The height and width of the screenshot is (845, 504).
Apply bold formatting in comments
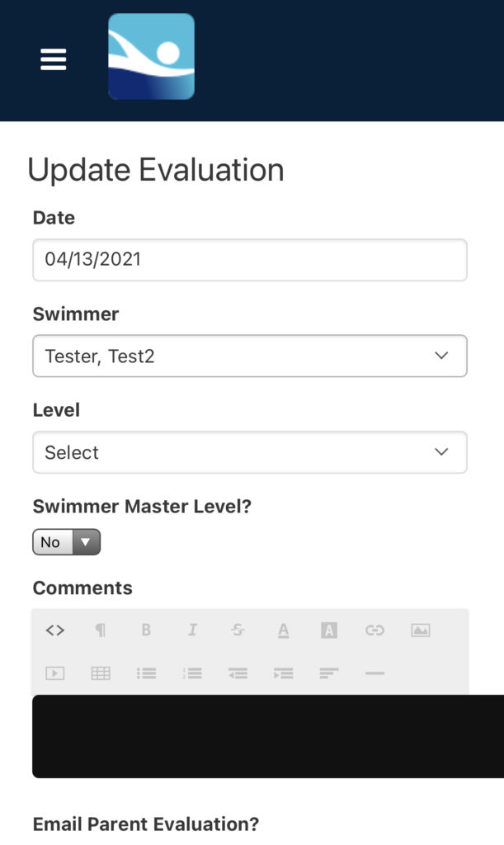pos(146,630)
